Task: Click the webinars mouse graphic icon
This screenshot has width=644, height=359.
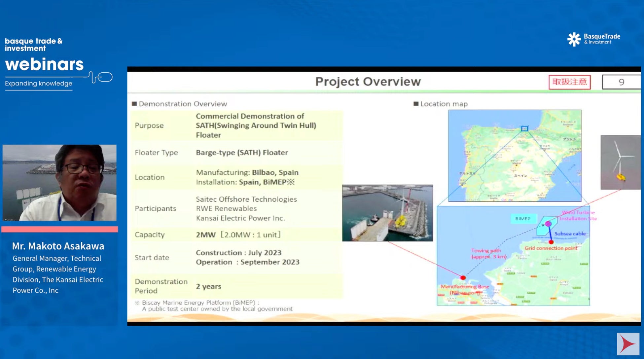Action: [105, 77]
